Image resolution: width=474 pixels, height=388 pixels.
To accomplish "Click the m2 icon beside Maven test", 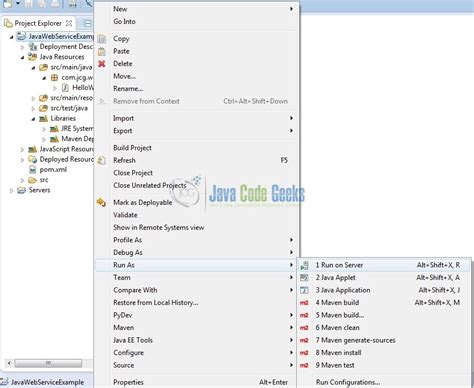I will point(304,365).
